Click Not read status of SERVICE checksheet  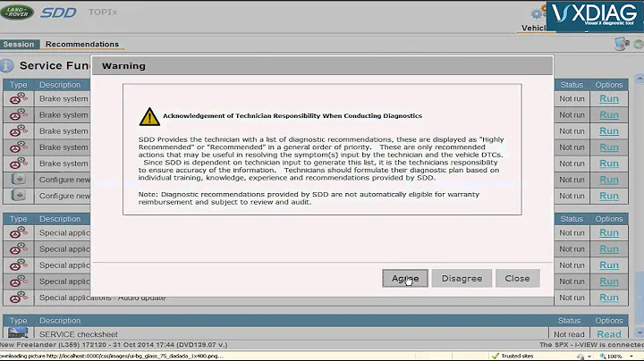[569, 334]
